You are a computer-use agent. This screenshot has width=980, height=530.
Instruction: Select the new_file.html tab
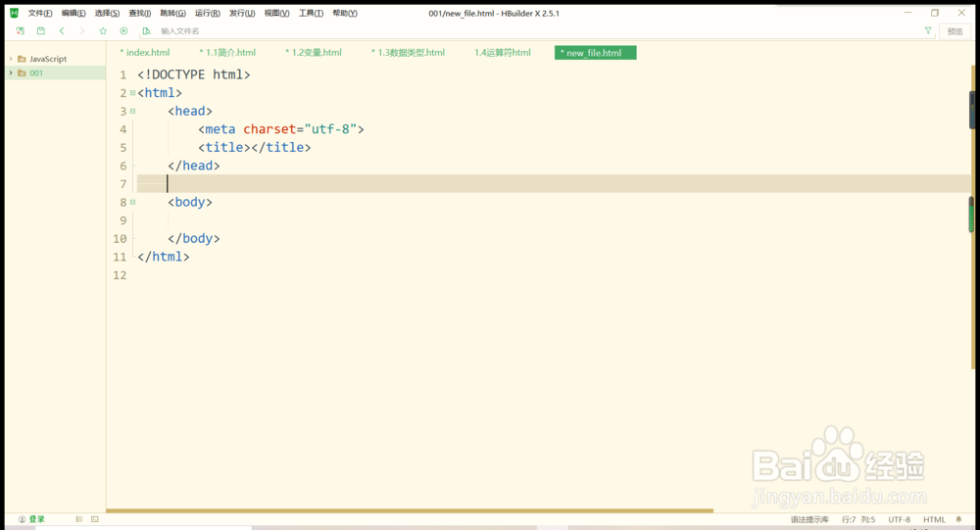click(x=595, y=53)
